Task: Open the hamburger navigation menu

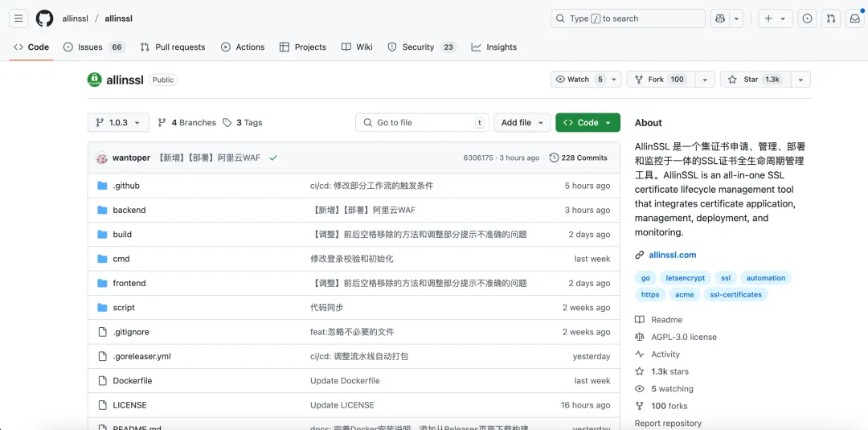Action: pyautogui.click(x=18, y=18)
